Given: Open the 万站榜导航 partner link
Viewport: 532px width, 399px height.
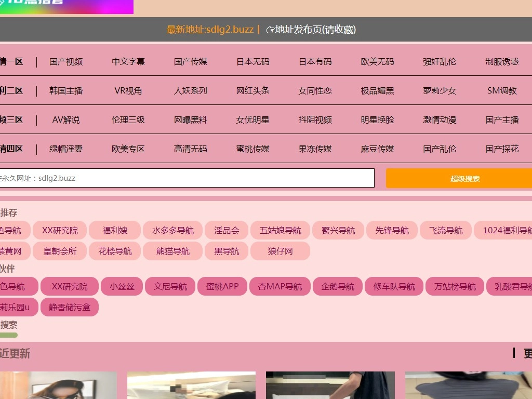Looking at the screenshot, I should pos(455,286).
